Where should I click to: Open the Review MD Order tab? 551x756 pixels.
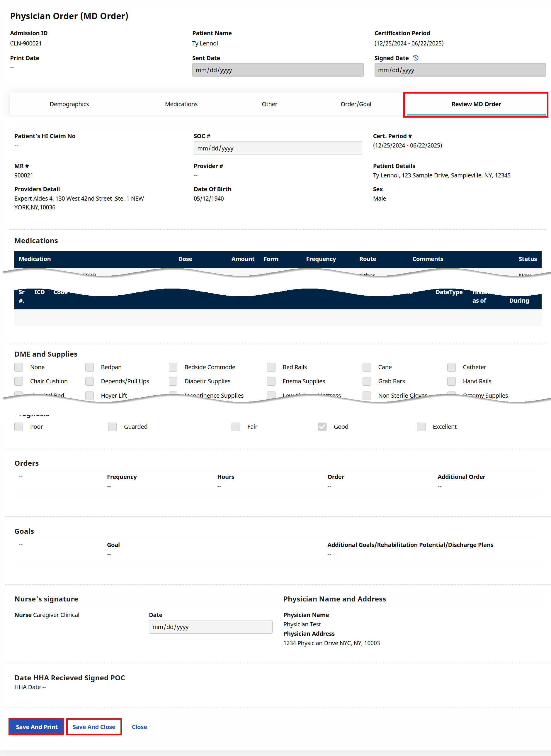pos(476,104)
